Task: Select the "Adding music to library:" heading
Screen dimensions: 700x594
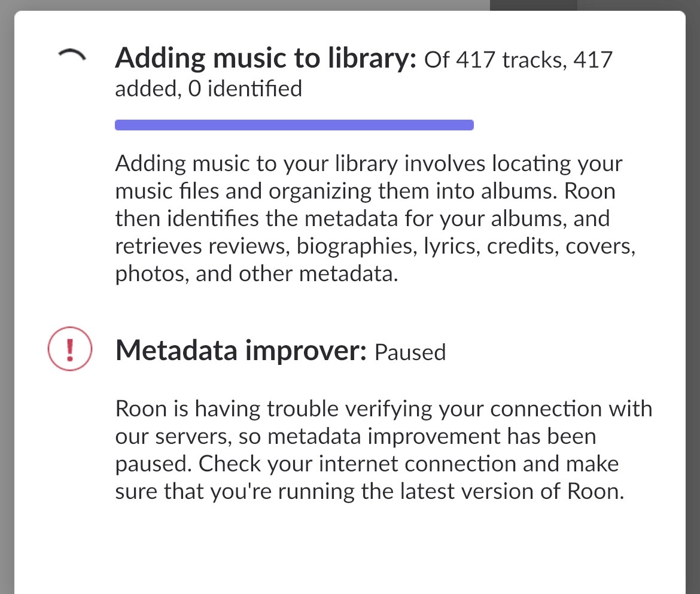Action: click(x=265, y=59)
